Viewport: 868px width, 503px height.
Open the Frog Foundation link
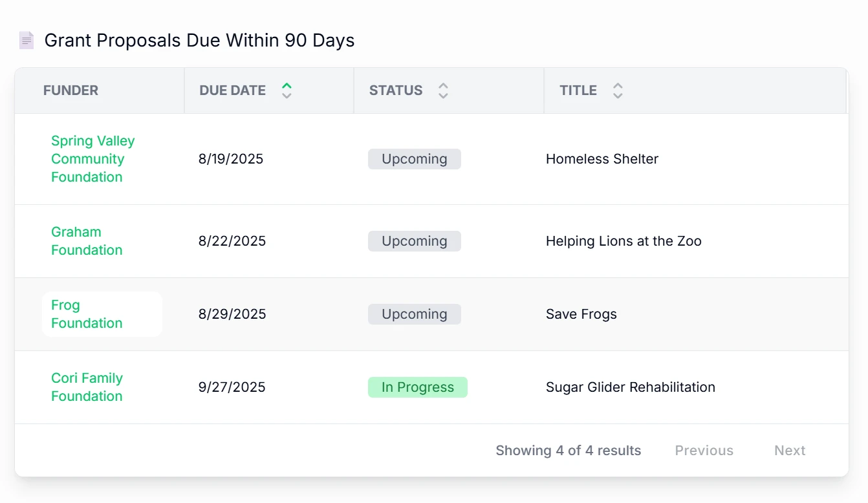pos(87,314)
